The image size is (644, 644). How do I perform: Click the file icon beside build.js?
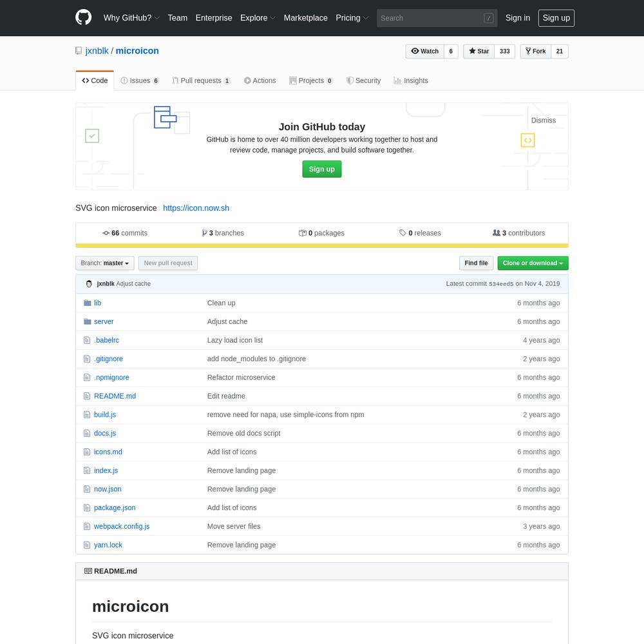click(87, 414)
